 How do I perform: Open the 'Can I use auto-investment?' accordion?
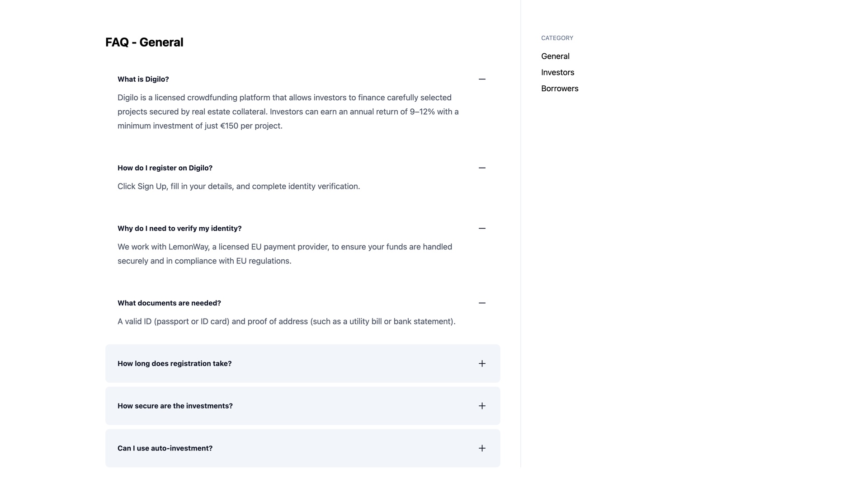302,448
